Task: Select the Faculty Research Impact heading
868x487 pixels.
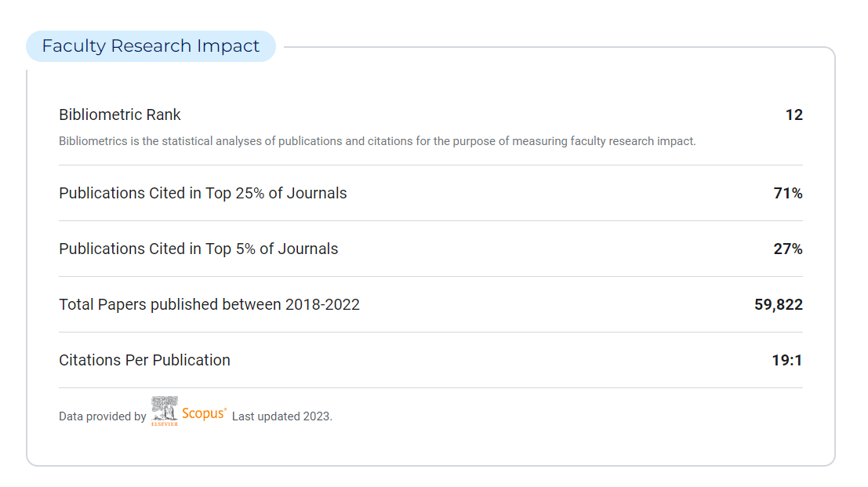Action: pyautogui.click(x=151, y=46)
